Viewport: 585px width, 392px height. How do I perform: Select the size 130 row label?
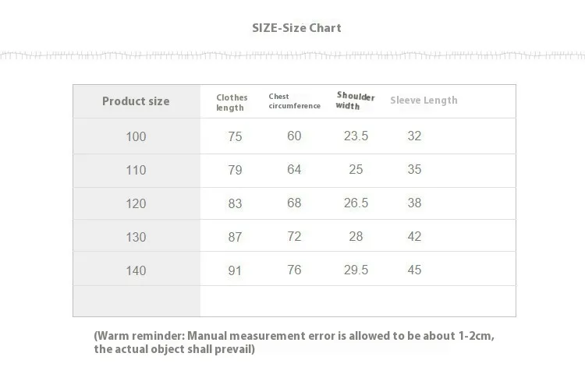point(136,237)
